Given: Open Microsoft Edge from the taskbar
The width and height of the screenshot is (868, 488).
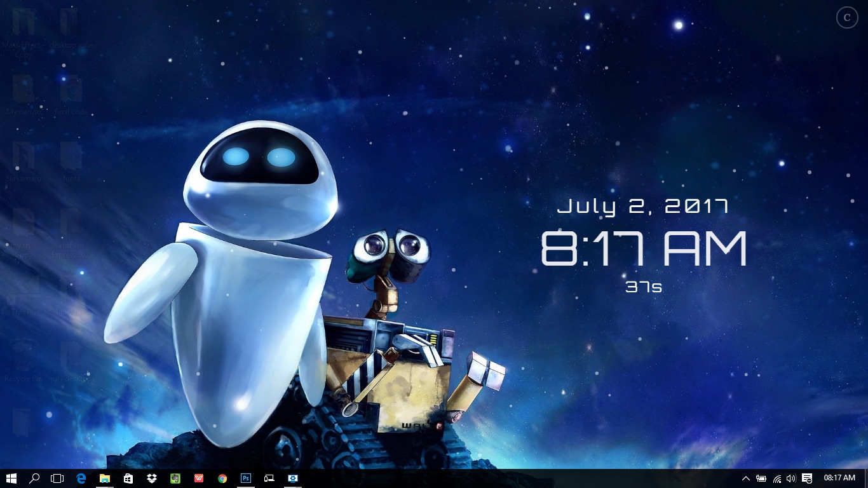Looking at the screenshot, I should pyautogui.click(x=81, y=478).
